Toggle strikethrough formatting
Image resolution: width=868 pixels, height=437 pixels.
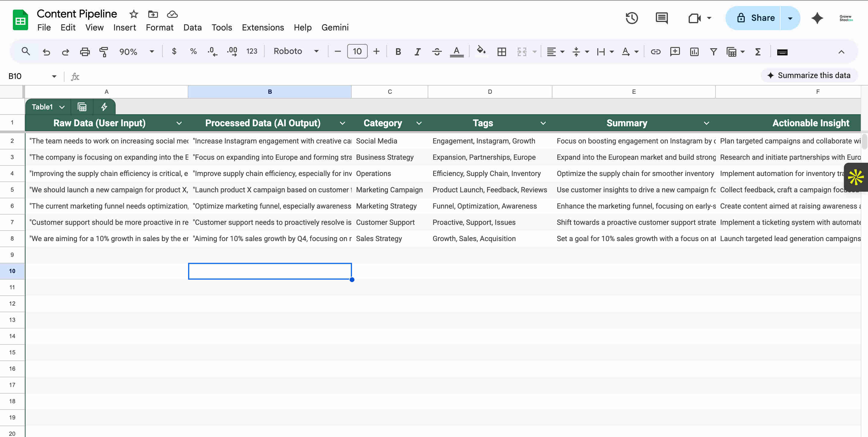(x=437, y=52)
